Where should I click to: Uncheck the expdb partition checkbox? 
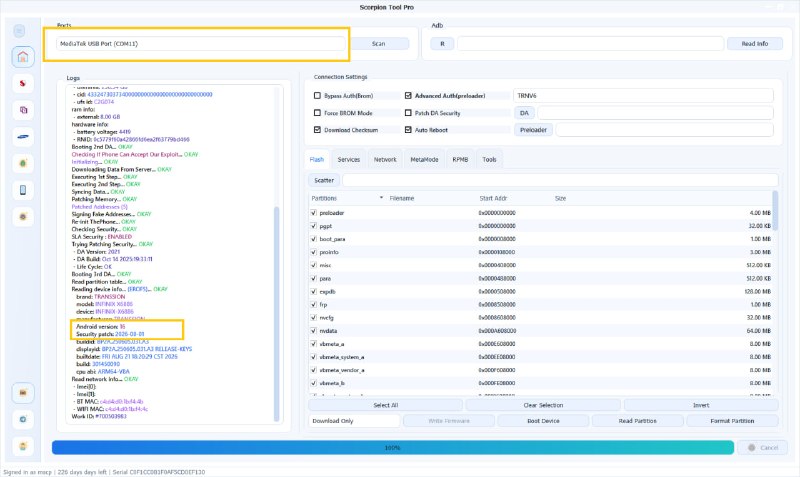point(313,291)
